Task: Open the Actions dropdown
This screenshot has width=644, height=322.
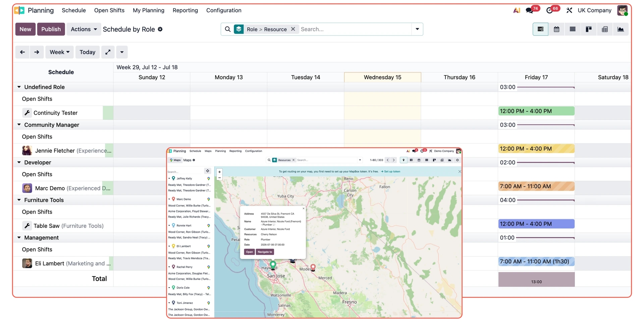Action: click(84, 29)
